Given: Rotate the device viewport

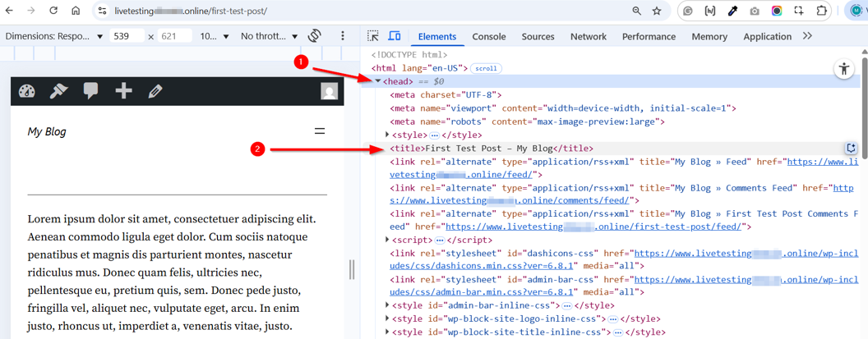Looking at the screenshot, I should [315, 36].
